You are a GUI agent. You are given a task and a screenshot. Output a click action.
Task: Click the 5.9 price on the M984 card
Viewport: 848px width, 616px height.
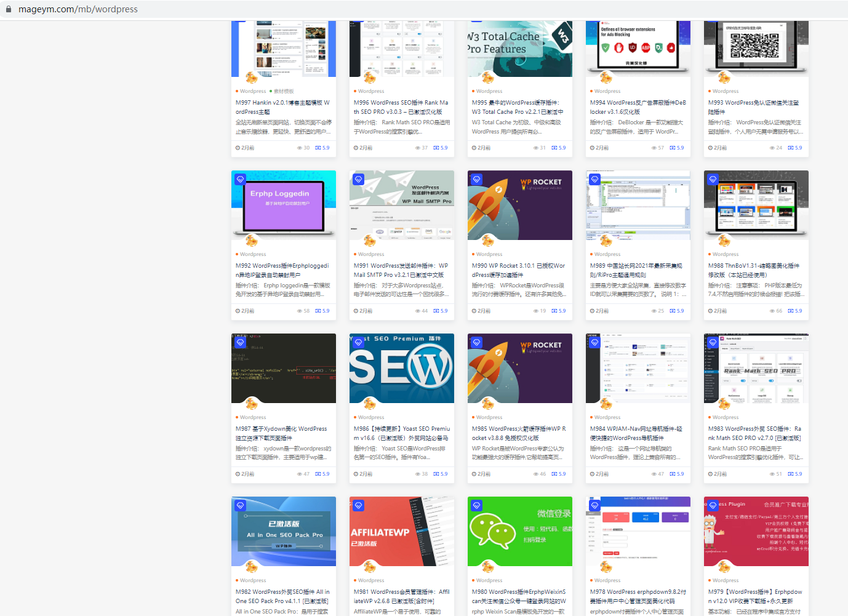pyautogui.click(x=680, y=474)
